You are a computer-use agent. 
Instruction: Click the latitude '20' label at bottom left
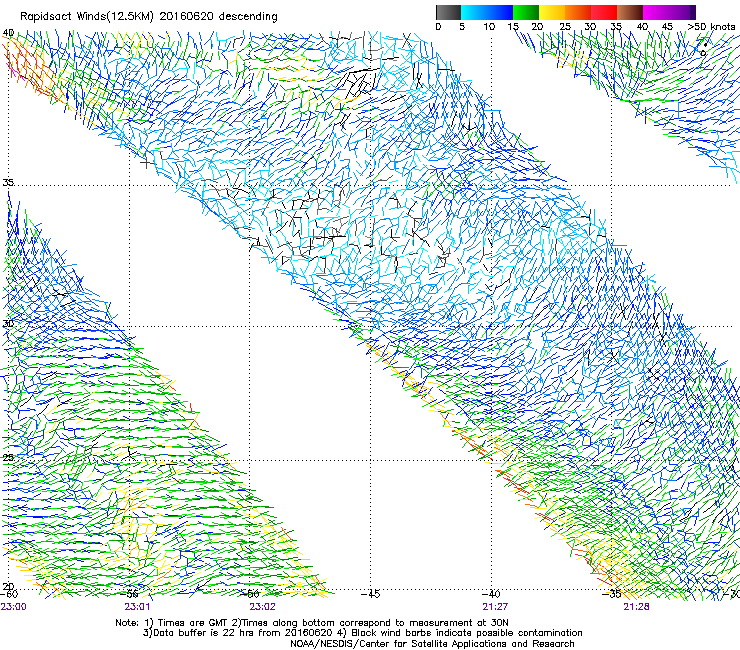point(8,586)
